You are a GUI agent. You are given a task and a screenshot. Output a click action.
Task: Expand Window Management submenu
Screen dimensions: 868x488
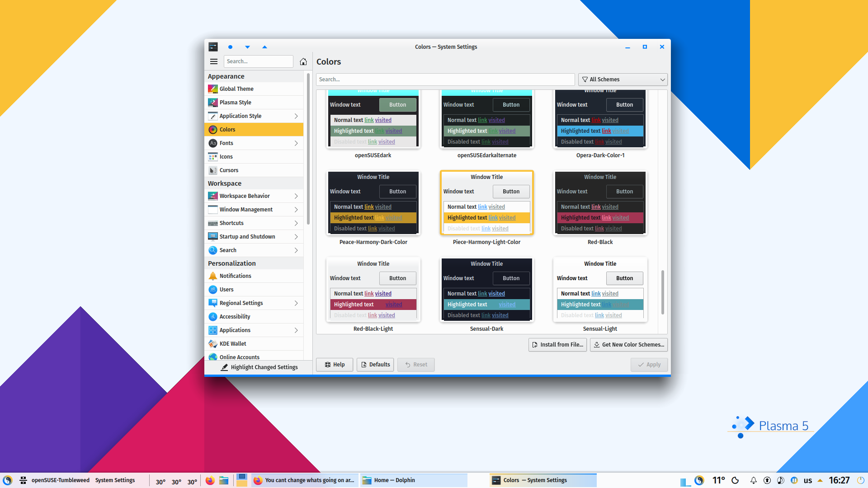pos(296,210)
